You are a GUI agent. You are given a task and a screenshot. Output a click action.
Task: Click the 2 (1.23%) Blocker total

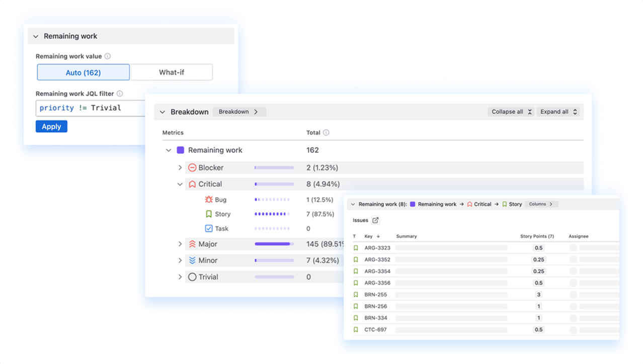tap(322, 167)
